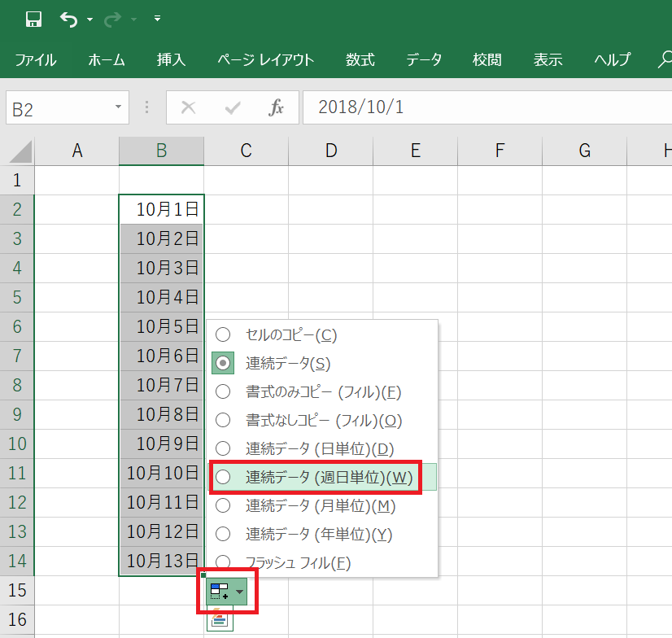The height and width of the screenshot is (638, 672).
Task: Click the Undo arrow icon
Action: click(x=68, y=19)
